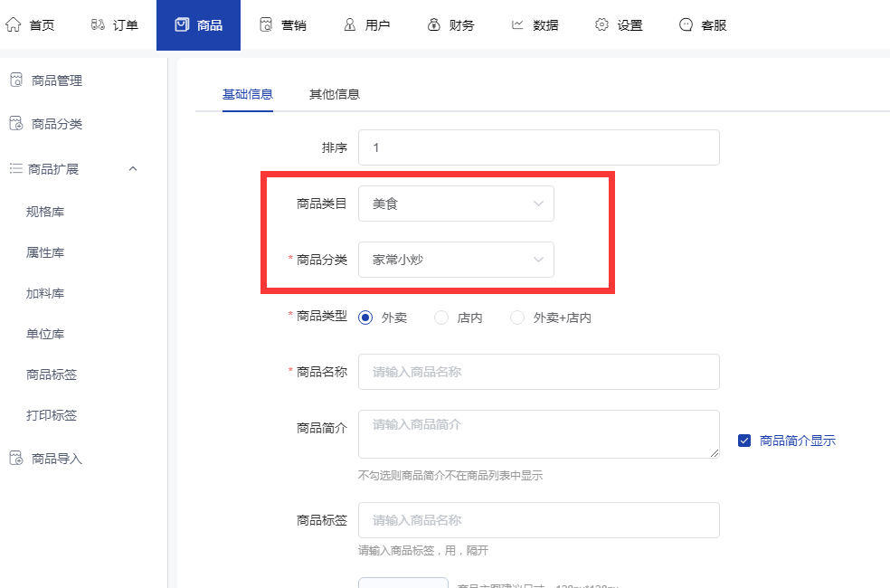Click the chat icon beside 客服

tap(686, 25)
